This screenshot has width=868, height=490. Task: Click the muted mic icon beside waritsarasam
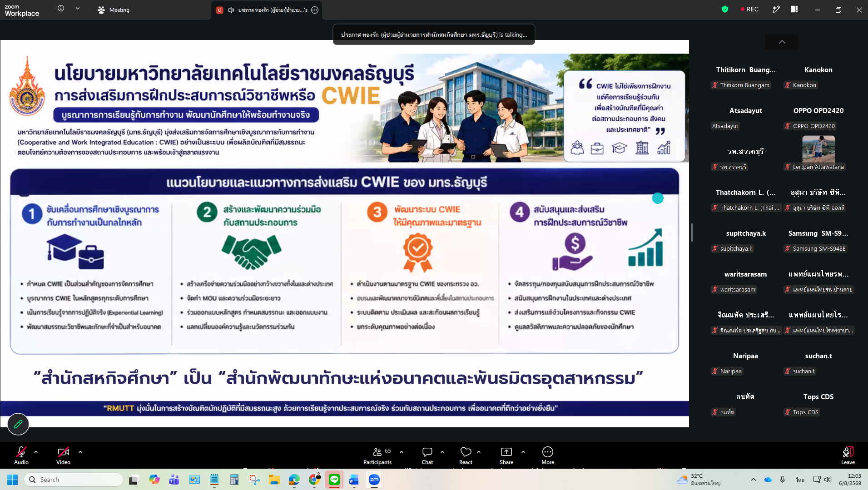(x=715, y=289)
